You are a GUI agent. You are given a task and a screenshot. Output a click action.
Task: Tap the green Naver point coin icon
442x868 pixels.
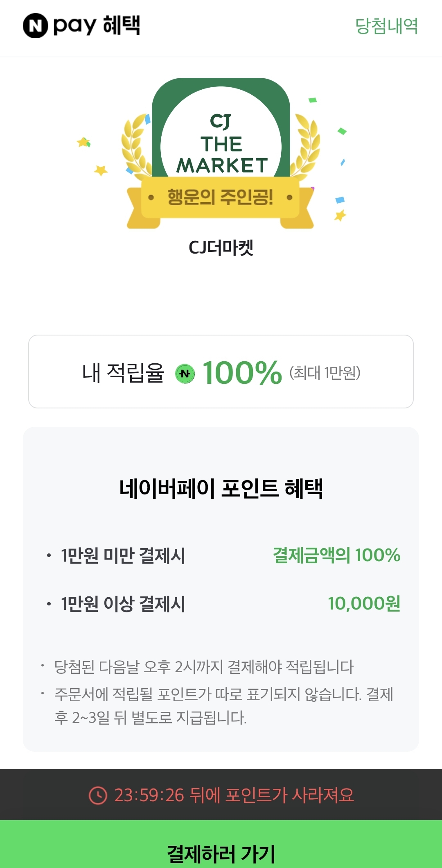point(185,373)
